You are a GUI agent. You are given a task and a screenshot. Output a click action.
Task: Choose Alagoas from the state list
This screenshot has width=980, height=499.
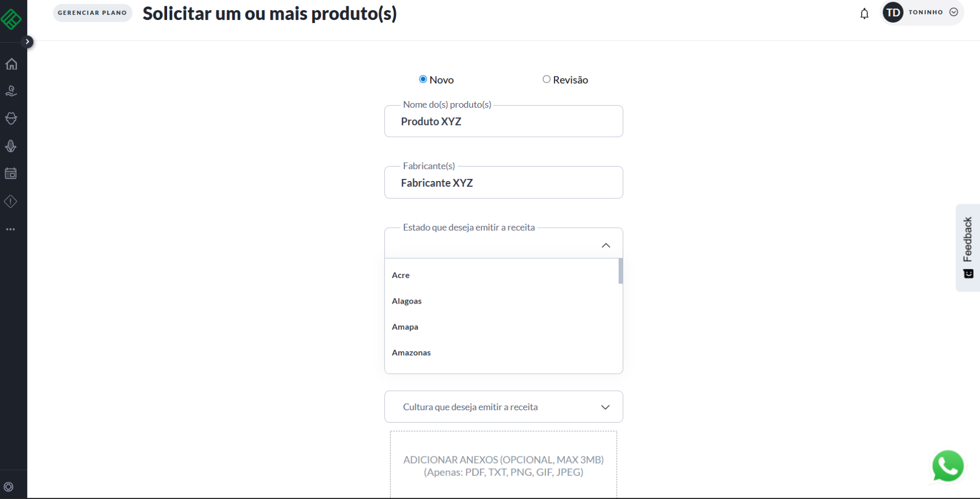tap(406, 301)
